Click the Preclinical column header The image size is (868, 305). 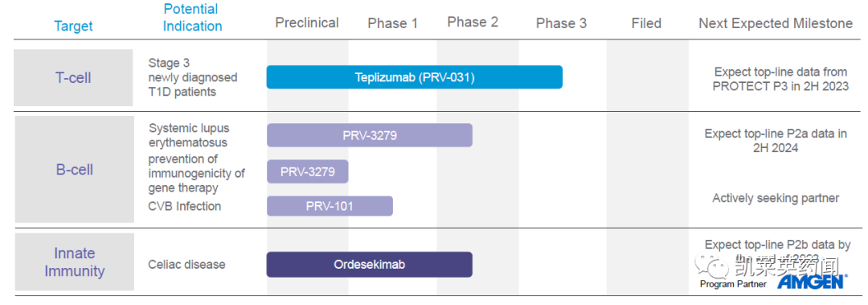pyautogui.click(x=307, y=23)
